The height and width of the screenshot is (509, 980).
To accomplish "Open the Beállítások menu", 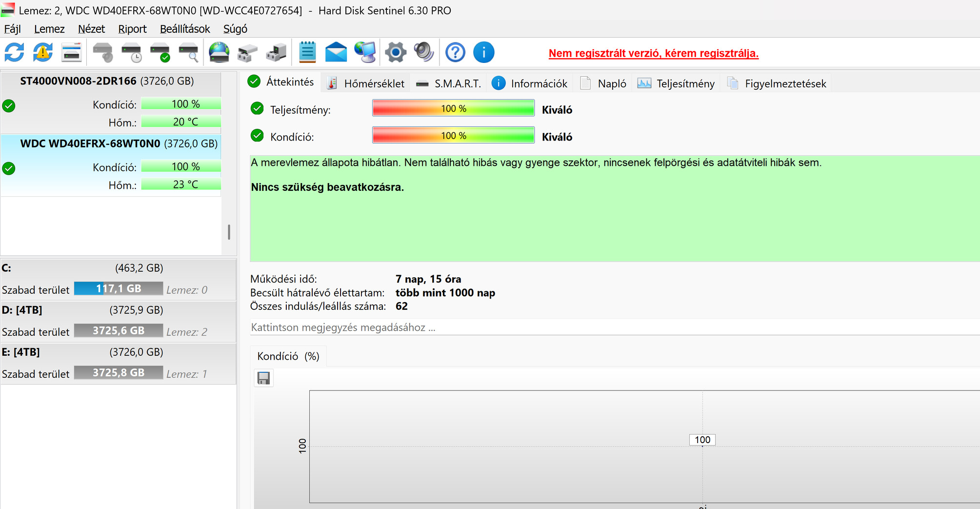I will click(x=185, y=29).
